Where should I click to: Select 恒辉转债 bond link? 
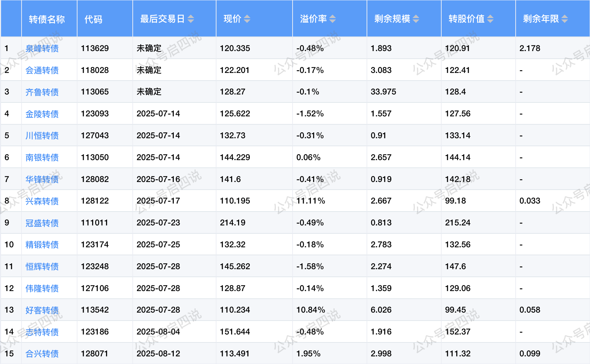pyautogui.click(x=42, y=267)
